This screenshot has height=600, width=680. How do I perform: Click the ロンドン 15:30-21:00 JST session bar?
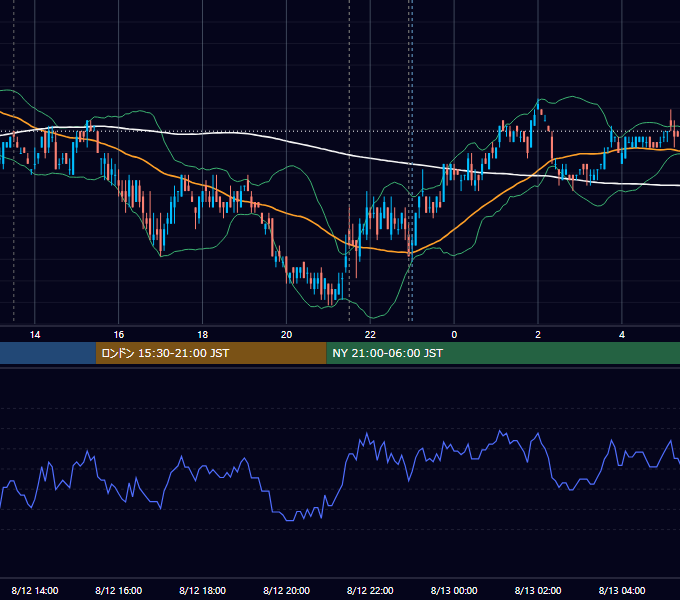pos(211,353)
